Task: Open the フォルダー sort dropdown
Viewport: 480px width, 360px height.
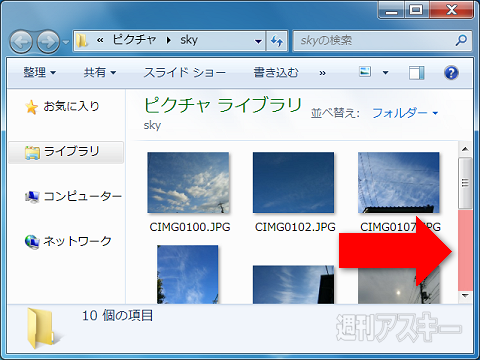Action: click(405, 113)
